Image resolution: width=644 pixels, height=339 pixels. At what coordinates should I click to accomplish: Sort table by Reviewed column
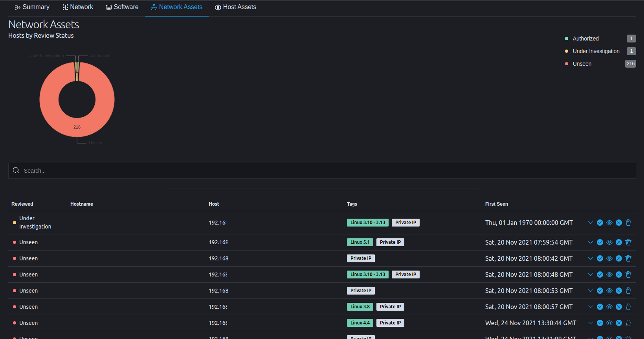tap(22, 204)
